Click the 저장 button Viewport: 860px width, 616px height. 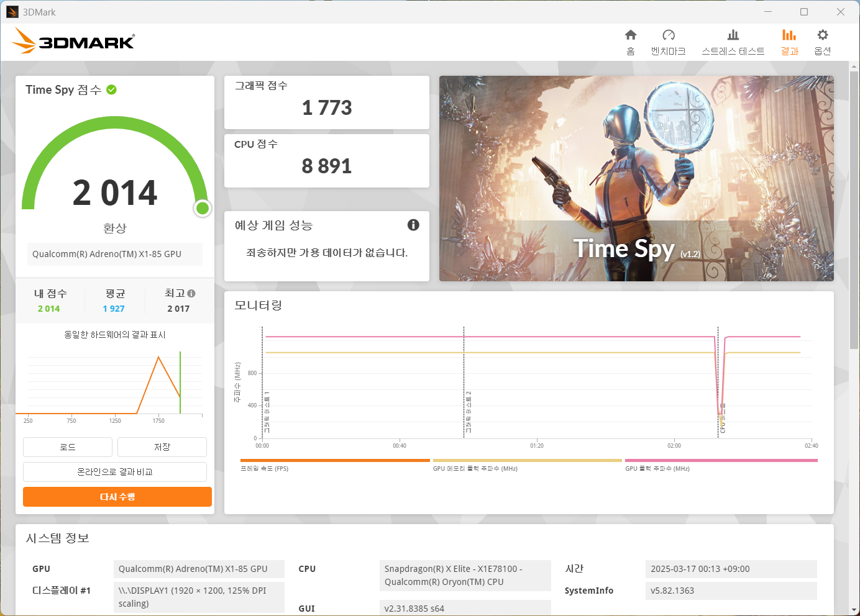tap(162, 447)
